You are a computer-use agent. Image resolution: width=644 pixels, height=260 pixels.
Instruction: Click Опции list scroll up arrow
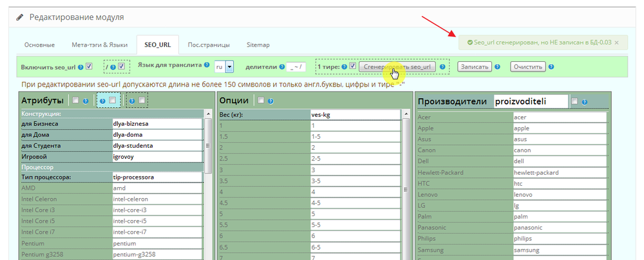point(406,114)
